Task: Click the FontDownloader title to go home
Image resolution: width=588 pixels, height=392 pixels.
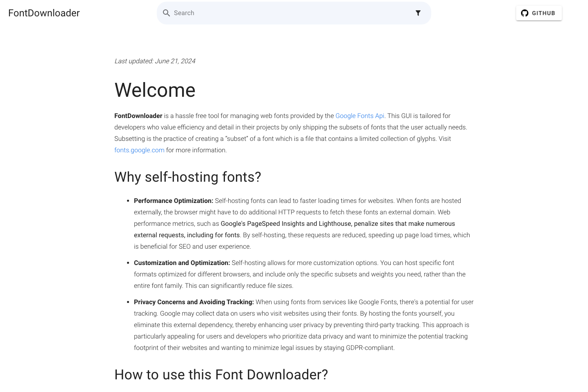Action: point(44,13)
